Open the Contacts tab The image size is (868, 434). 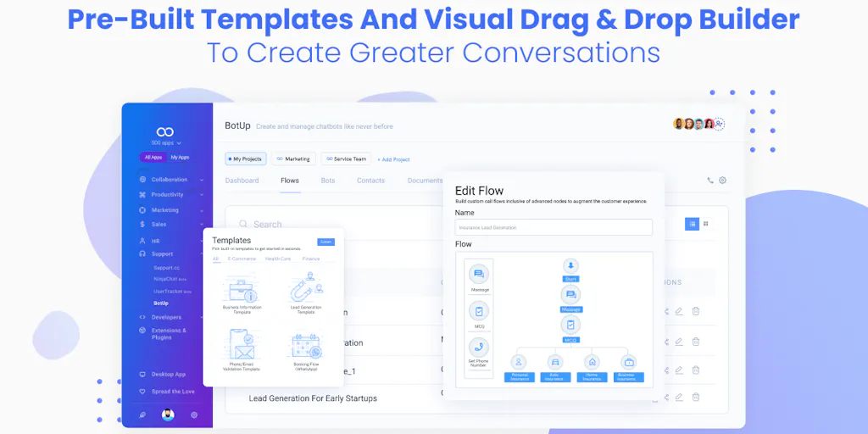coord(371,181)
